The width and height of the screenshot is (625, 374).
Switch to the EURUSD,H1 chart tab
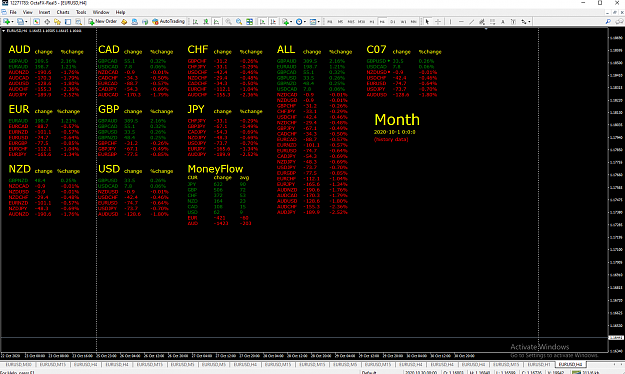point(539,364)
